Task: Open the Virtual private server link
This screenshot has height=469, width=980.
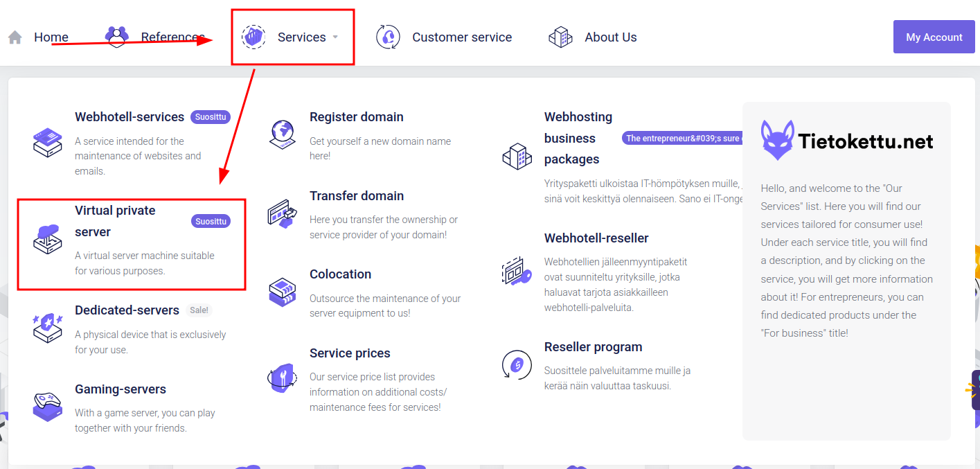Action: pyautogui.click(x=115, y=221)
